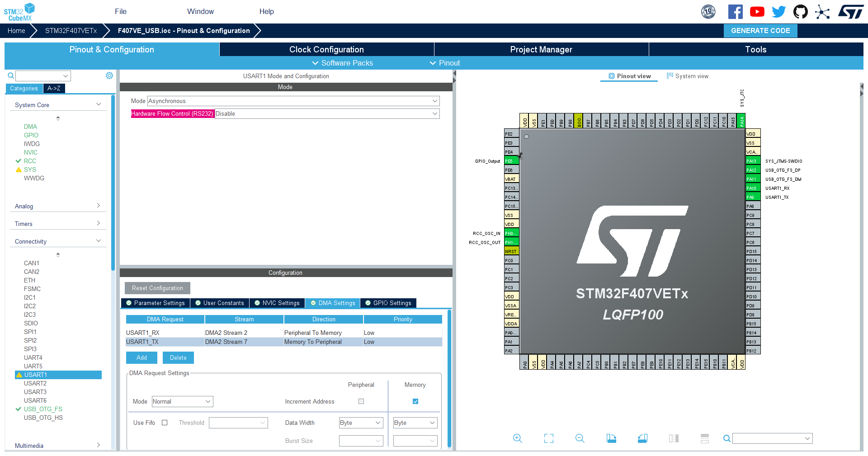Open the GPIO Settings tab
868x456 pixels.
coord(388,303)
